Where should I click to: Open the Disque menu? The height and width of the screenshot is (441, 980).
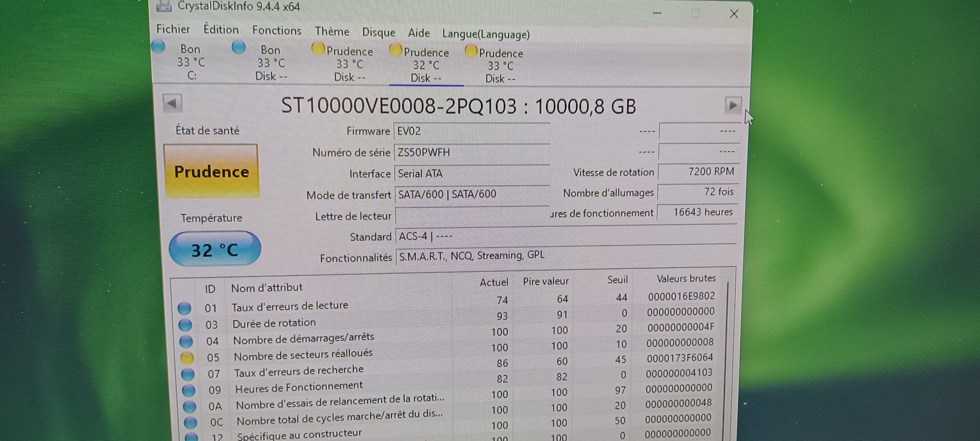tap(378, 32)
